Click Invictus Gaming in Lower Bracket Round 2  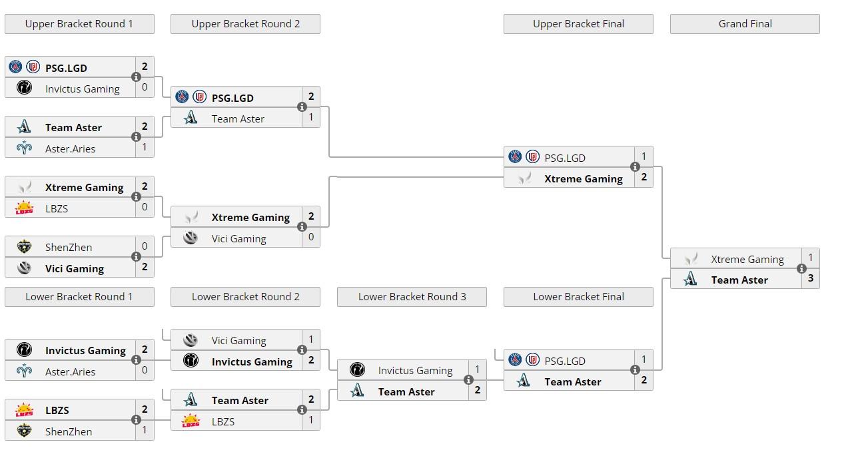[252, 362]
